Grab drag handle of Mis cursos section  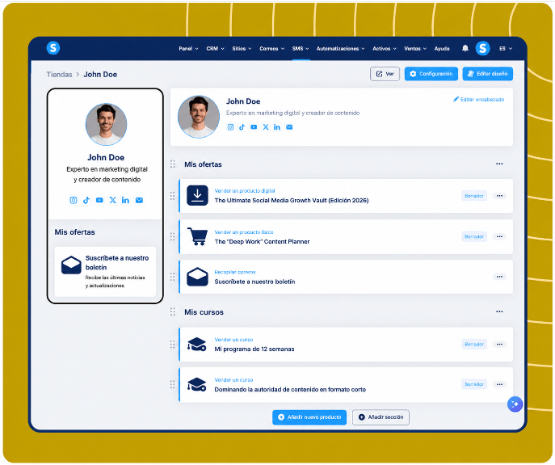(173, 312)
